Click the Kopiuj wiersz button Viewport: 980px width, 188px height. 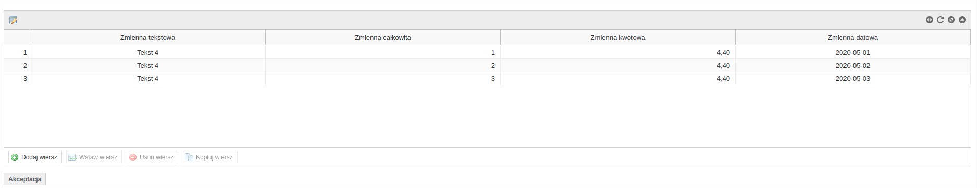click(x=210, y=157)
